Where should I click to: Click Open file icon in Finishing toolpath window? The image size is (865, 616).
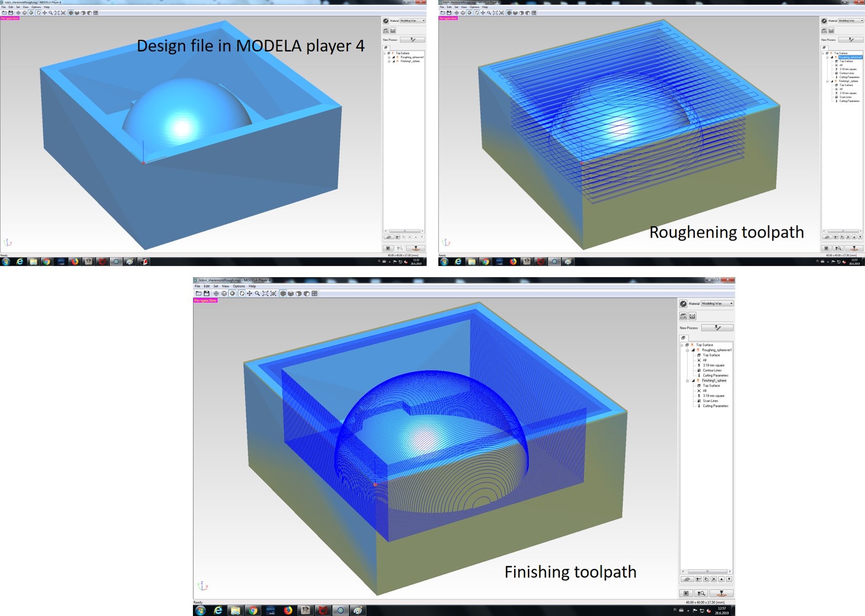198,294
